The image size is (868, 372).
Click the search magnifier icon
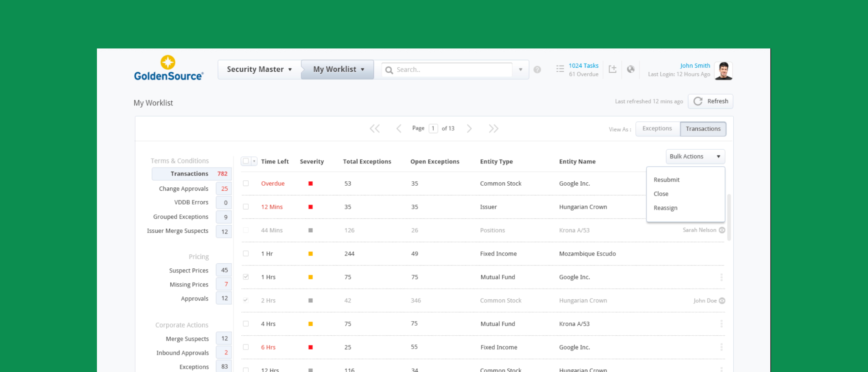tap(389, 70)
